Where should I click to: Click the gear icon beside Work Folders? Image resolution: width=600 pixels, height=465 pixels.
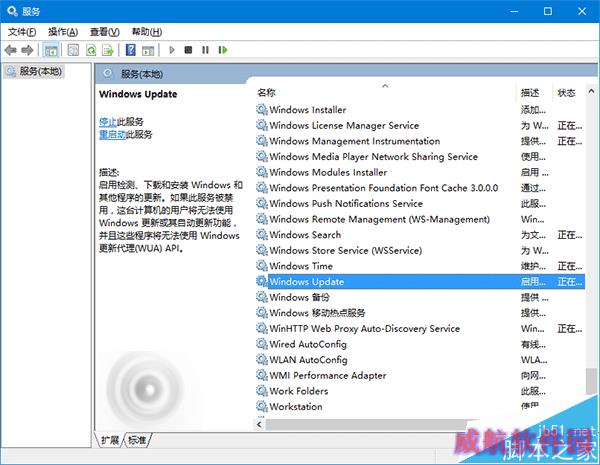tap(262, 391)
